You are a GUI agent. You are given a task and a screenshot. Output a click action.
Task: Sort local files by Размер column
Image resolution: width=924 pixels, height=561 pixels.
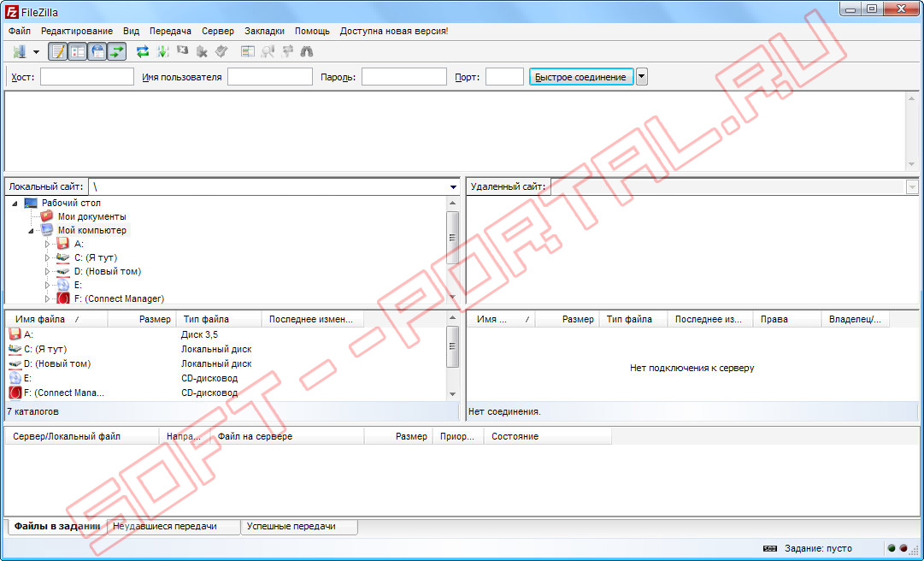click(x=142, y=319)
